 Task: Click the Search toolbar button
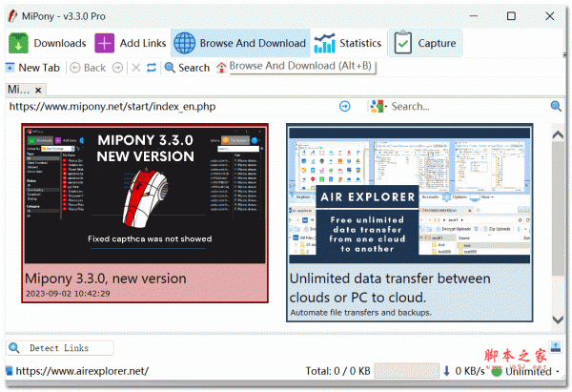tap(187, 68)
